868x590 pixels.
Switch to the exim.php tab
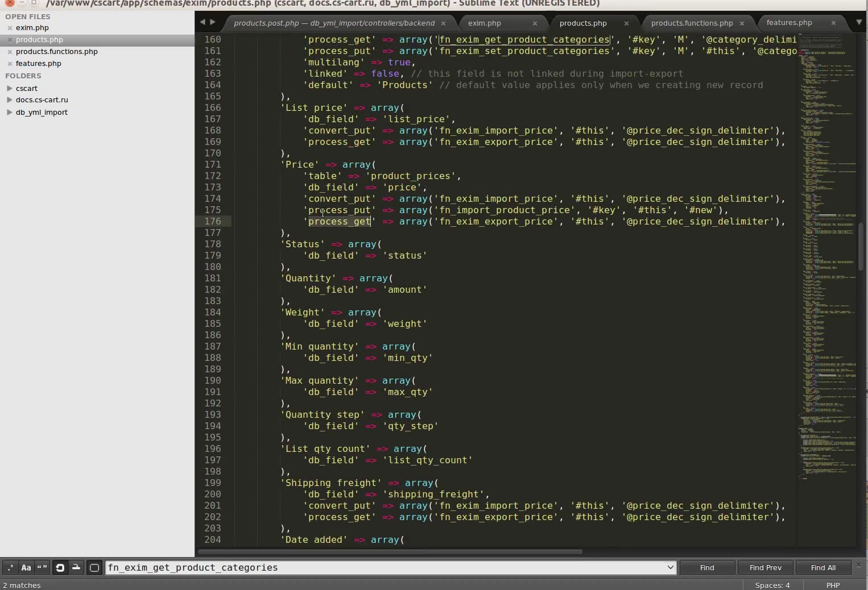click(x=485, y=23)
